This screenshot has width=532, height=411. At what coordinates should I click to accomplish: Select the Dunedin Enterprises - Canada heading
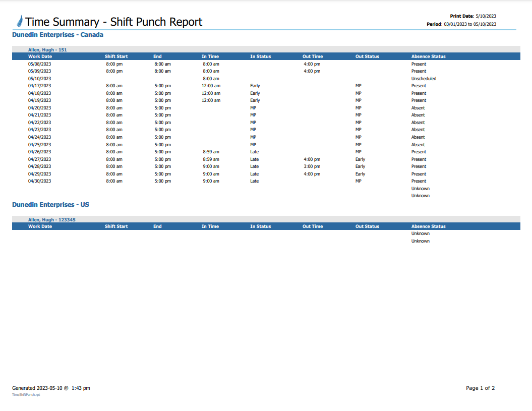(x=57, y=35)
